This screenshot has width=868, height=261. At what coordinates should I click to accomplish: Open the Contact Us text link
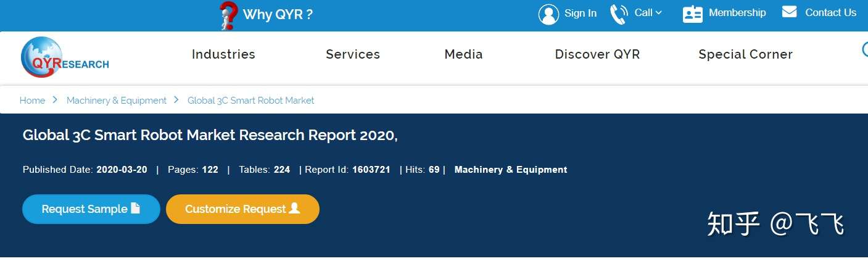tap(830, 12)
